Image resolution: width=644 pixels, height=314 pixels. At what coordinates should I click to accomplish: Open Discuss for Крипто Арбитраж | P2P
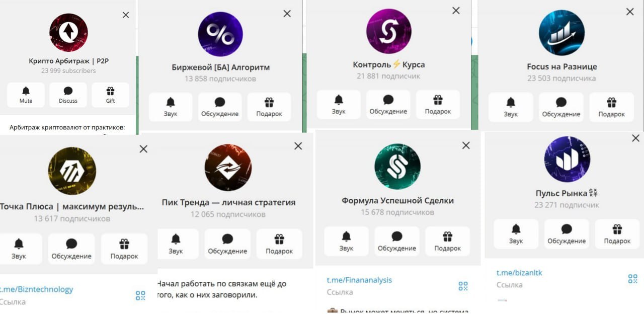(68, 95)
